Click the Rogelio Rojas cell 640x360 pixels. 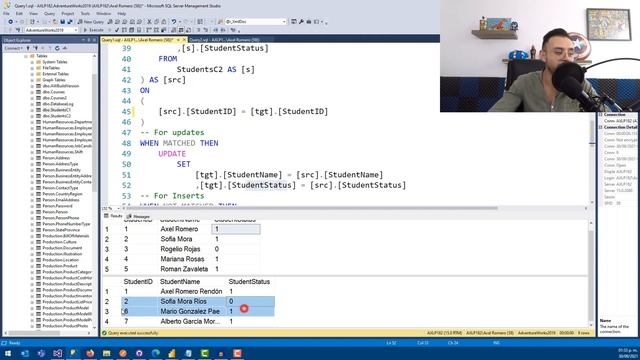pos(180,249)
